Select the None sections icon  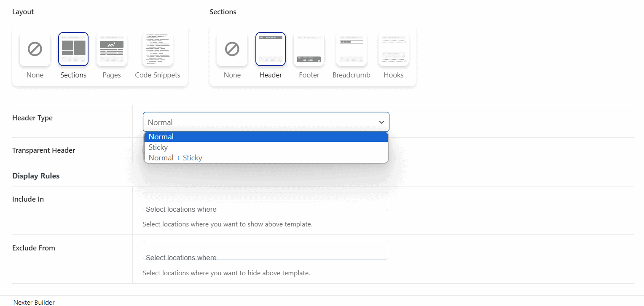(x=232, y=49)
